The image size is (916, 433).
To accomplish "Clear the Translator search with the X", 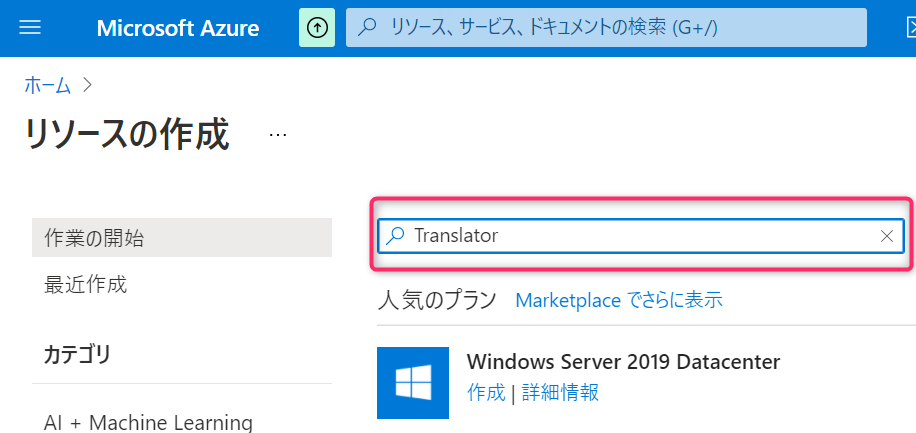I will coord(887,236).
